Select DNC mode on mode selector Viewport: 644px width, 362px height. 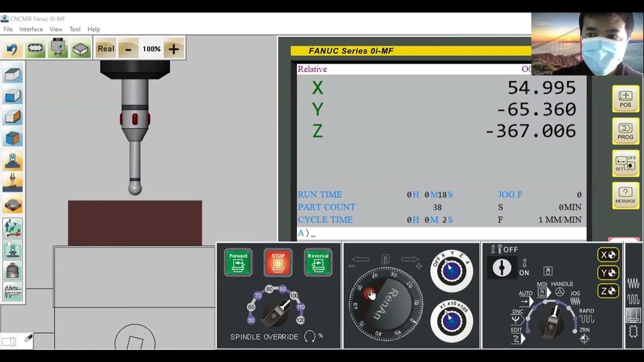518,315
